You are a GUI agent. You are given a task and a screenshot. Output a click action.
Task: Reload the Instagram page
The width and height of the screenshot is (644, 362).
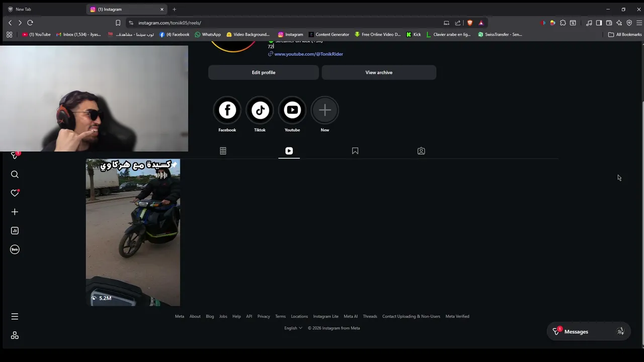click(x=30, y=23)
